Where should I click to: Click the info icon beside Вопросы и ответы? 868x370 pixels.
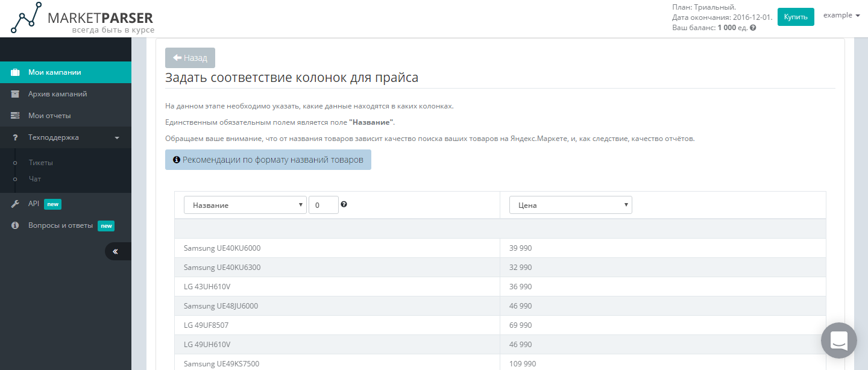[x=15, y=226]
